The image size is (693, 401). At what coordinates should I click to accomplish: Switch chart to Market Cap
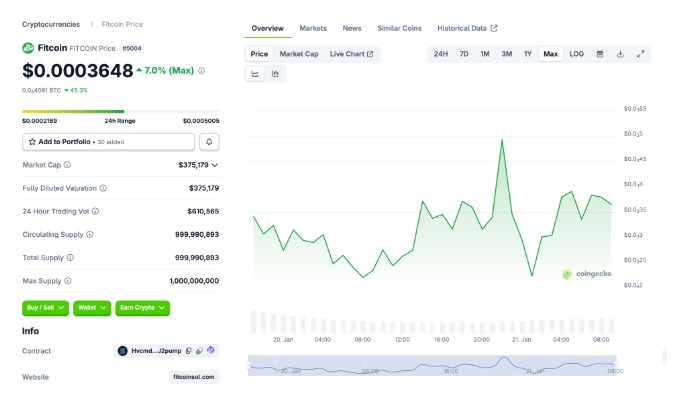click(x=299, y=54)
